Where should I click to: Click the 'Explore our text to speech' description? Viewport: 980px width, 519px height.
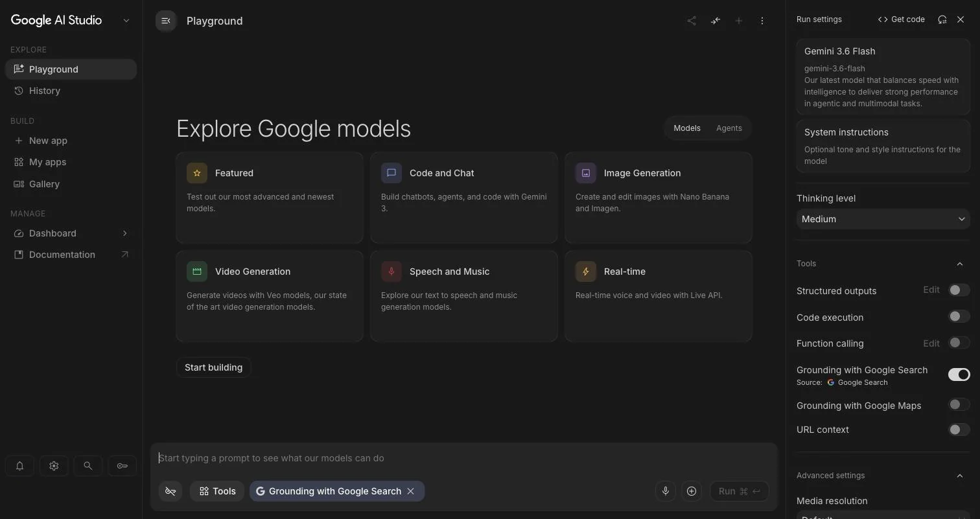pyautogui.click(x=449, y=301)
